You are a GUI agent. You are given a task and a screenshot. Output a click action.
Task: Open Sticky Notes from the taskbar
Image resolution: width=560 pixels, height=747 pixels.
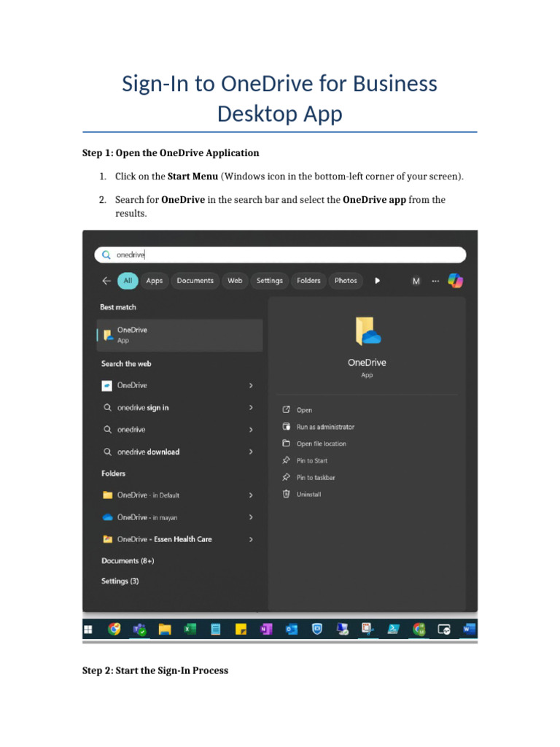(x=241, y=630)
